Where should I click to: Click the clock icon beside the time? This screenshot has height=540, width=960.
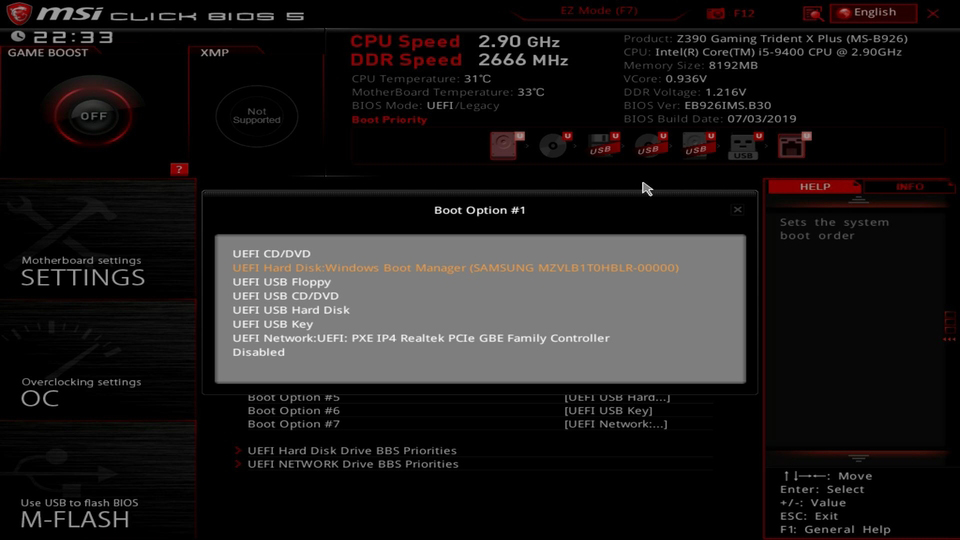click(x=18, y=37)
